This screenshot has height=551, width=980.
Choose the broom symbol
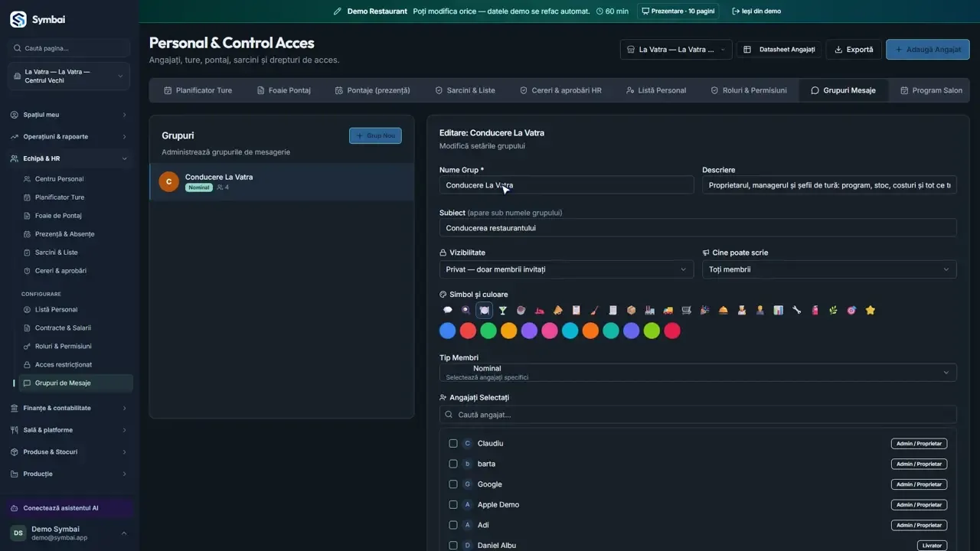[x=594, y=310]
